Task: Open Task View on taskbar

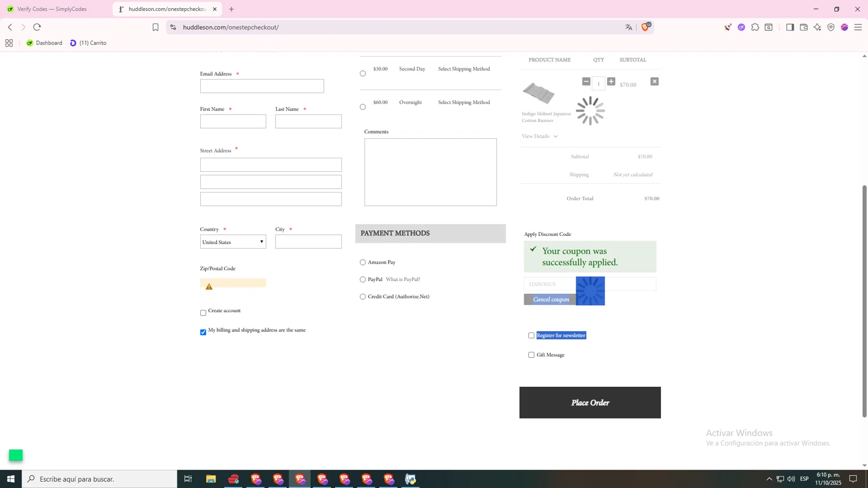Action: pos(188,479)
